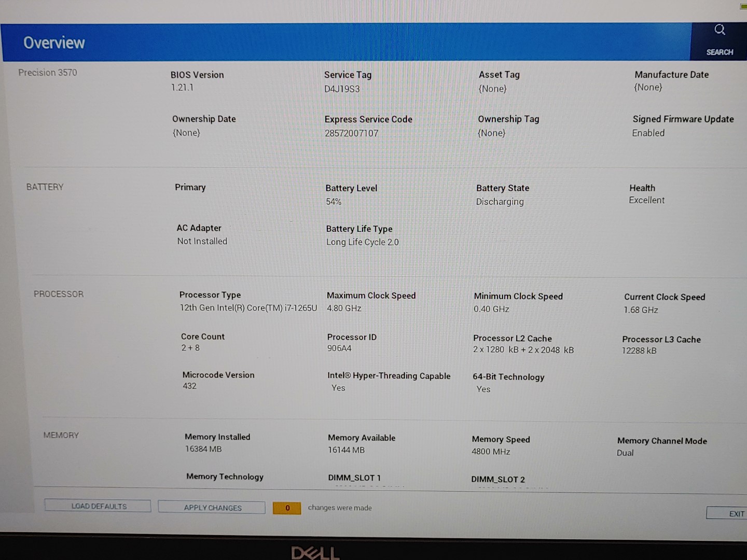Click the Service Tag value D4J19S3
This screenshot has width=747, height=560.
342,89
